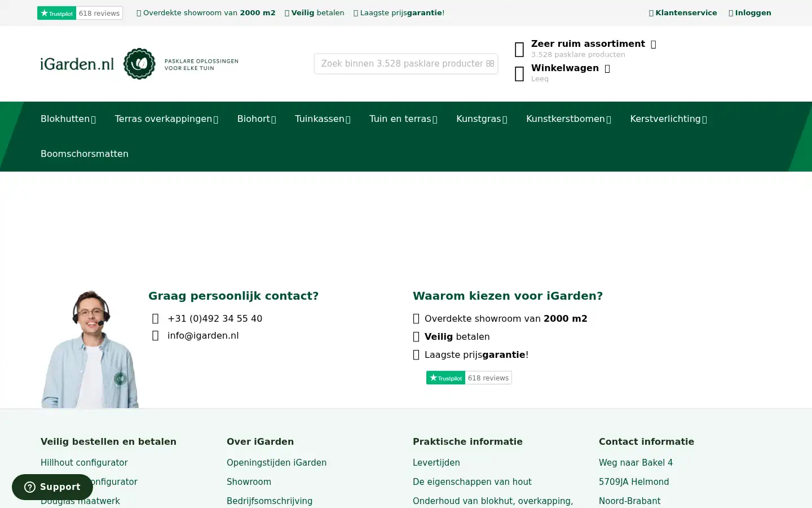Click the search icon in search field
The height and width of the screenshot is (508, 812).
(x=490, y=64)
